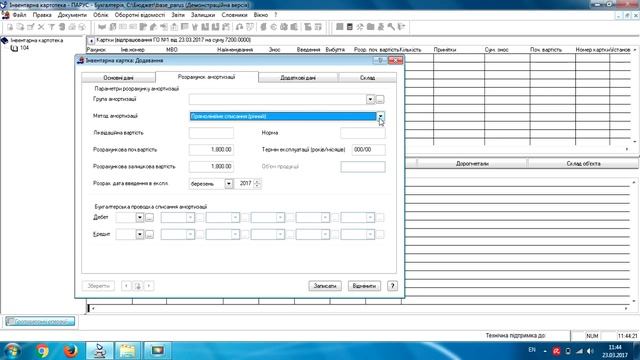
Task: Select tree item 104 in left panel
Action: click(24, 48)
